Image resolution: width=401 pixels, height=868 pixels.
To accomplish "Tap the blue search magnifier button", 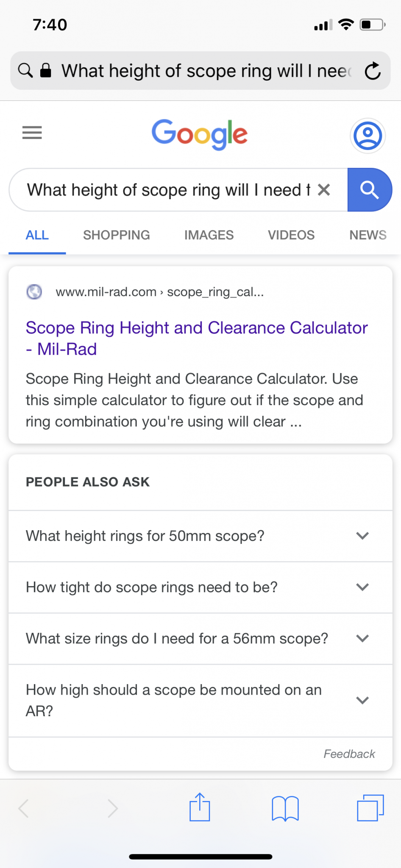I will 370,190.
